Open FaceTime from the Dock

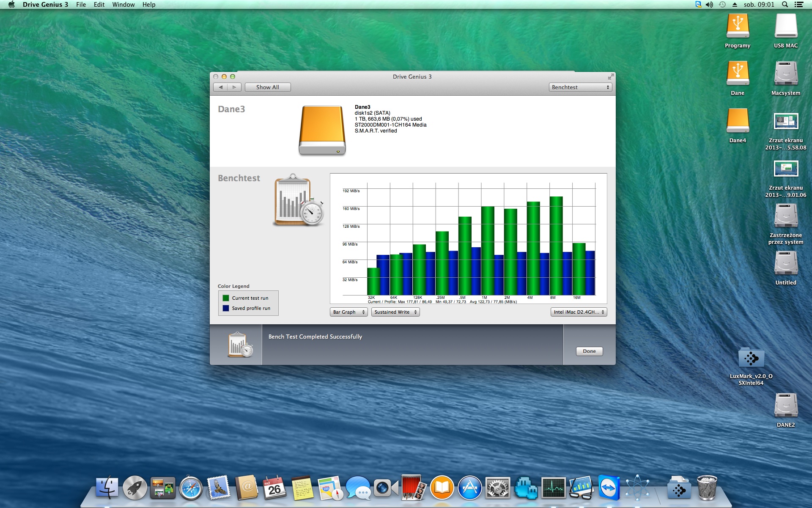(x=386, y=488)
